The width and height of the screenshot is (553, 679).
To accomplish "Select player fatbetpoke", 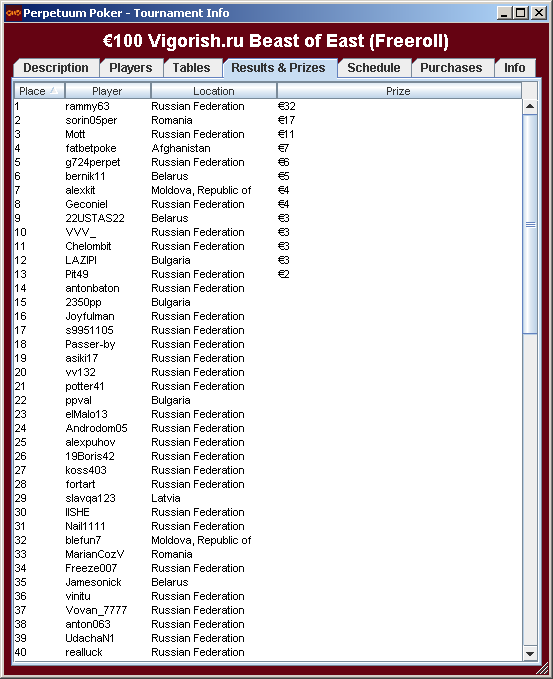I will pyautogui.click(x=91, y=148).
